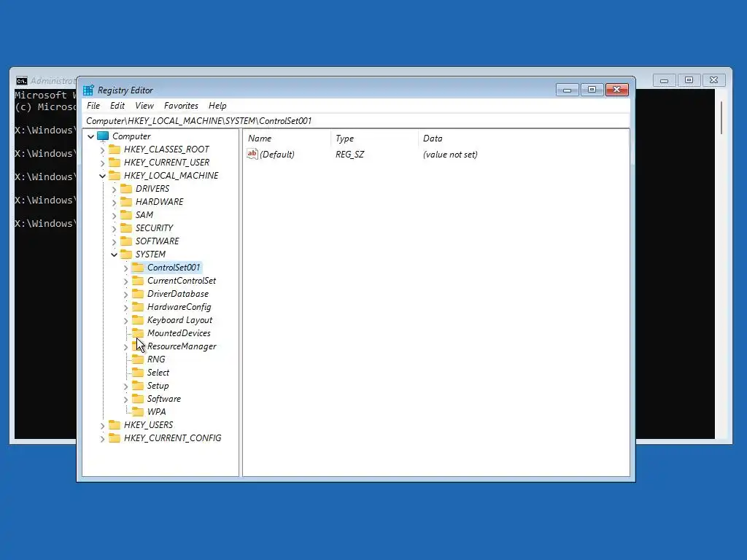Image resolution: width=747 pixels, height=560 pixels.
Task: Click the HKEY_CURRENT_USER folder icon
Action: [x=115, y=163]
